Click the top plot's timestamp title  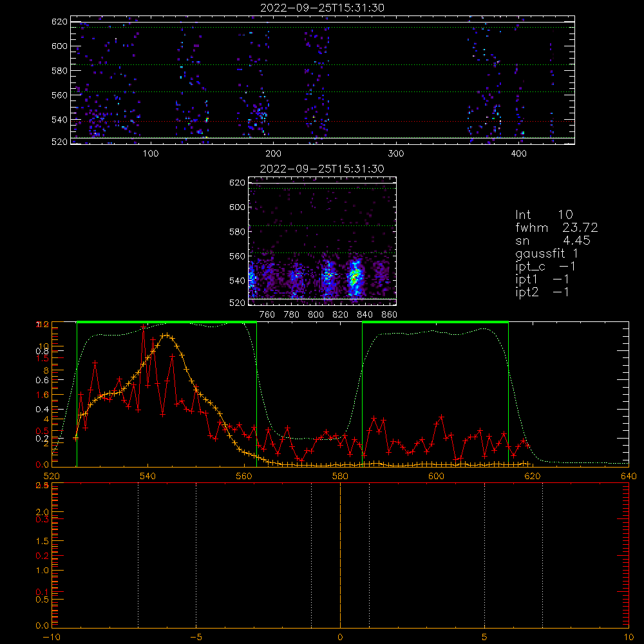coord(323,8)
